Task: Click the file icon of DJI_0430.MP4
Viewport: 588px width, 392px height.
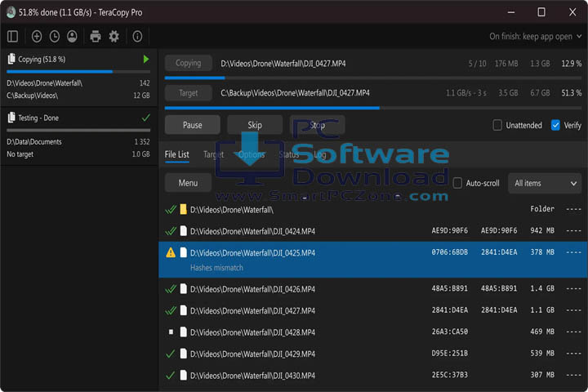Action: [x=184, y=375]
